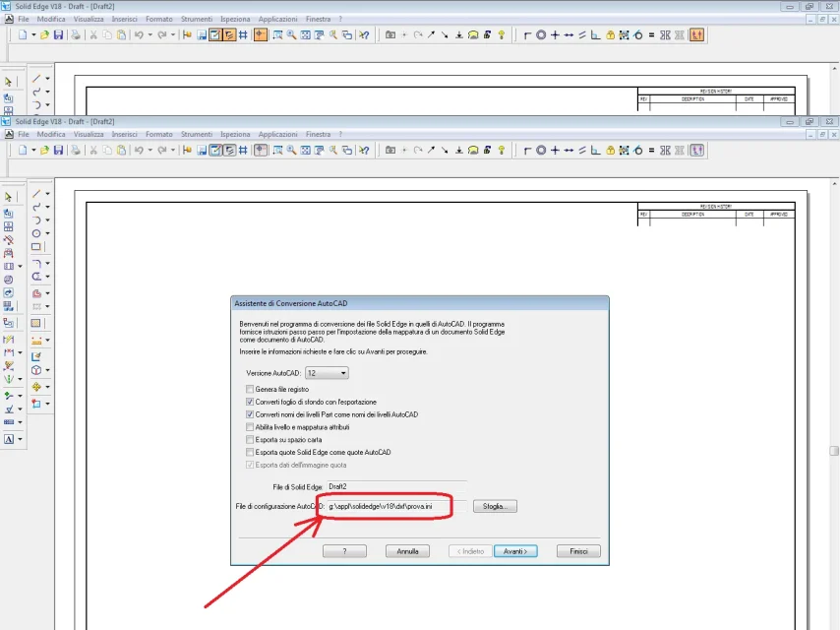Click the disabled '< Indietro' button
This screenshot has height=630, width=840.
pyautogui.click(x=470, y=551)
